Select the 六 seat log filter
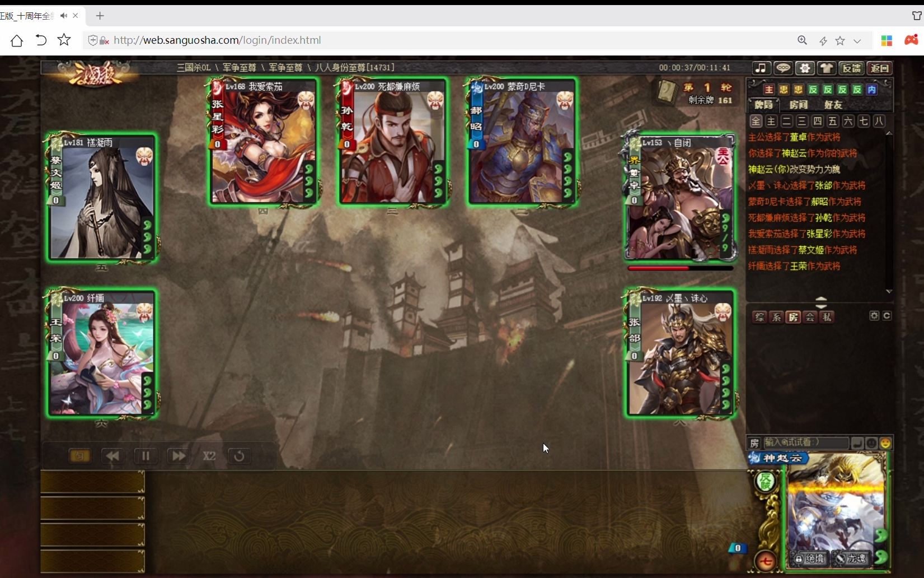Image resolution: width=924 pixels, height=578 pixels. point(848,121)
